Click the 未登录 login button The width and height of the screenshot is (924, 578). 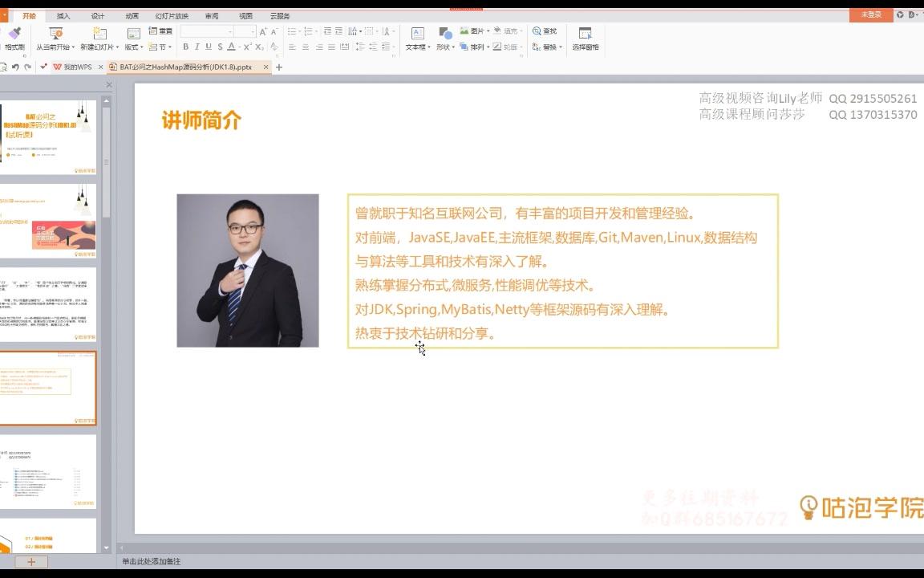click(x=870, y=15)
